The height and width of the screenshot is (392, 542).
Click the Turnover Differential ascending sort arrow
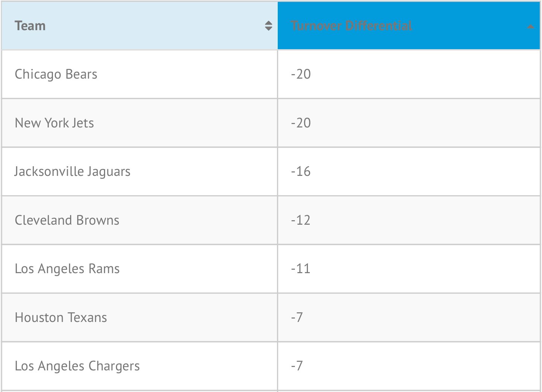click(x=530, y=26)
